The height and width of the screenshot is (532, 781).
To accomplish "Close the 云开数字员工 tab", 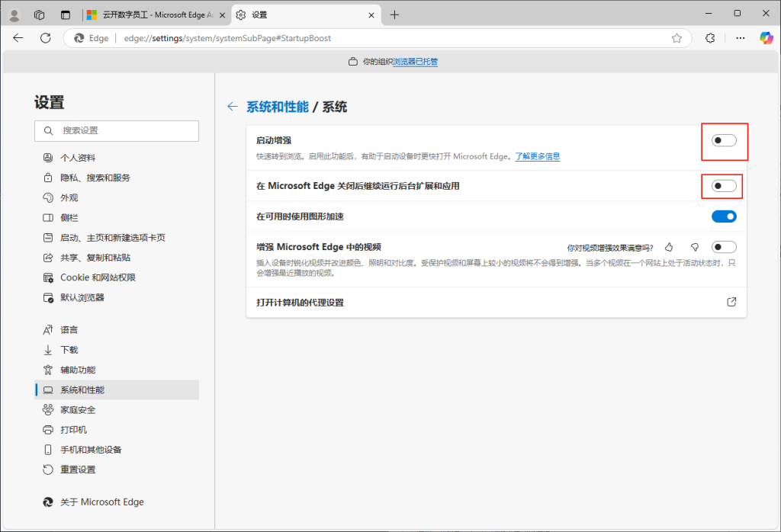I will tap(222, 15).
